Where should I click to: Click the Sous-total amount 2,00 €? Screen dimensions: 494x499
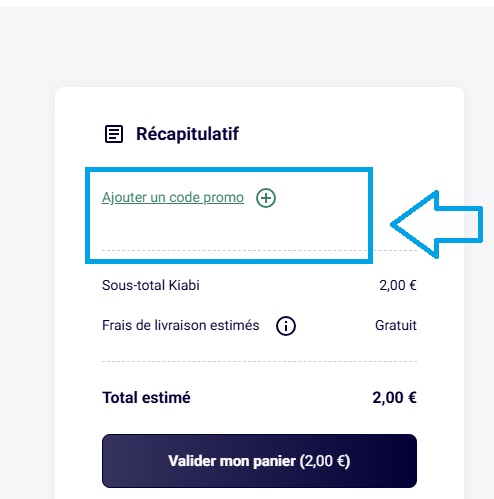tap(398, 285)
